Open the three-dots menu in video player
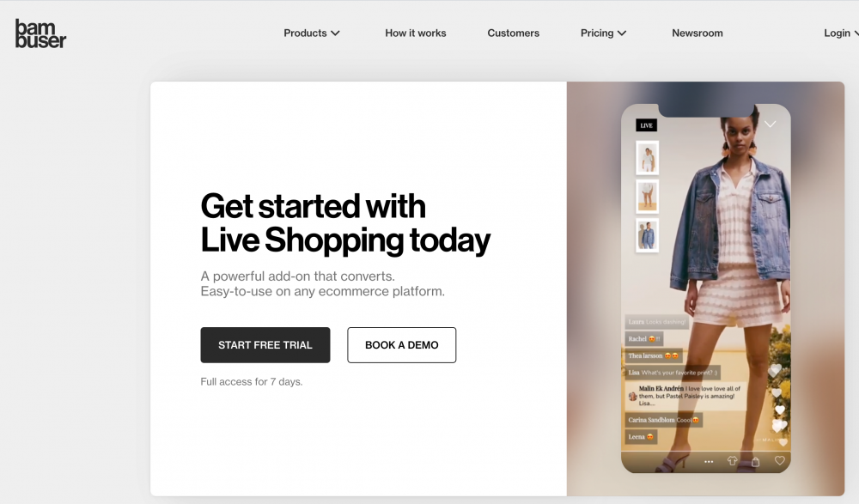The image size is (859, 504). point(709,462)
